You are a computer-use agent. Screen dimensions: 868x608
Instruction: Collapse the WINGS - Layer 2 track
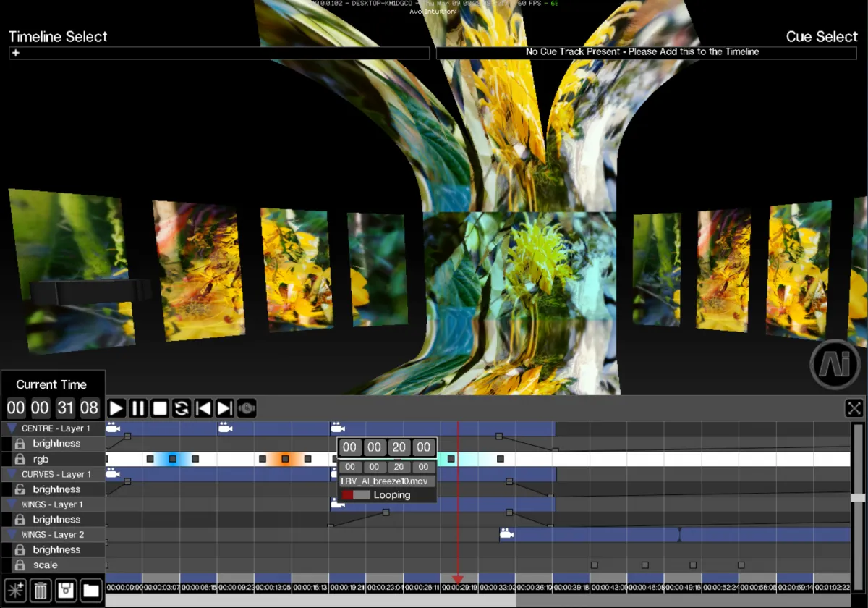(12, 535)
